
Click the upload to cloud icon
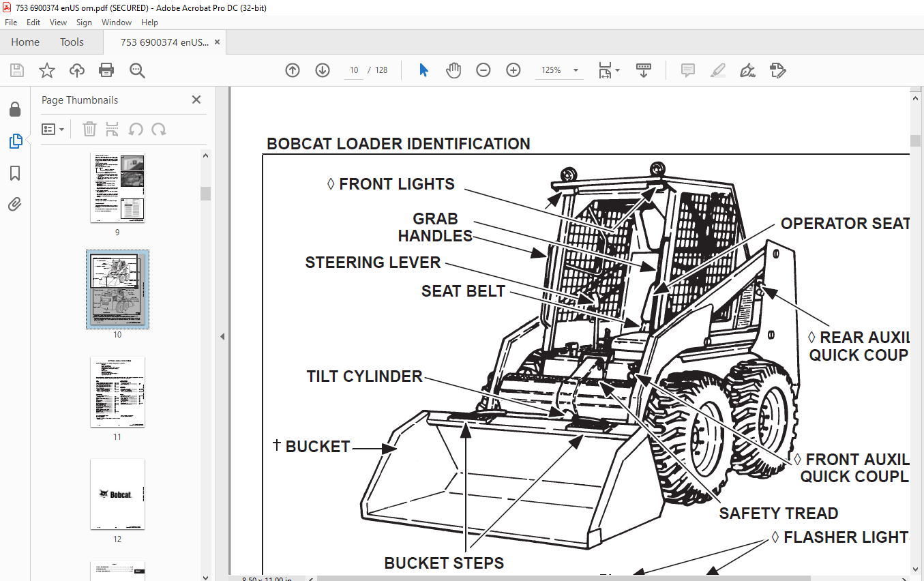point(77,70)
